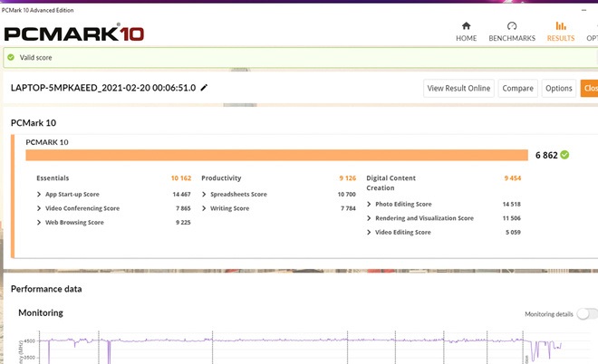Click Video Editing value 5 059
This screenshot has height=364, width=598.
(513, 233)
